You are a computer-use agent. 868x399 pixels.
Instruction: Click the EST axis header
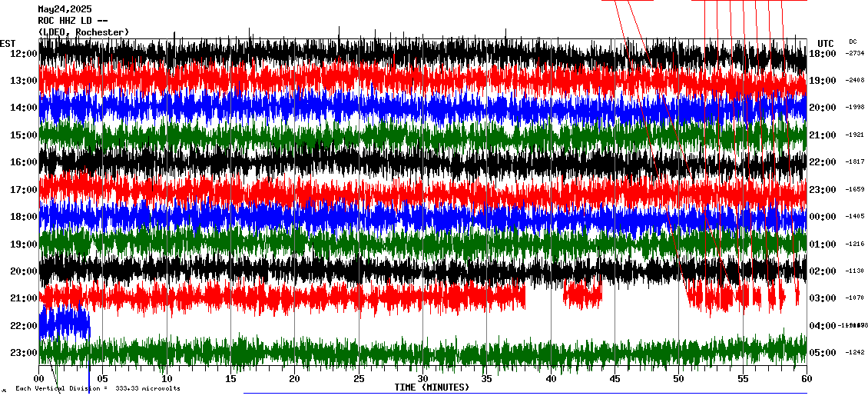[x=8, y=43]
